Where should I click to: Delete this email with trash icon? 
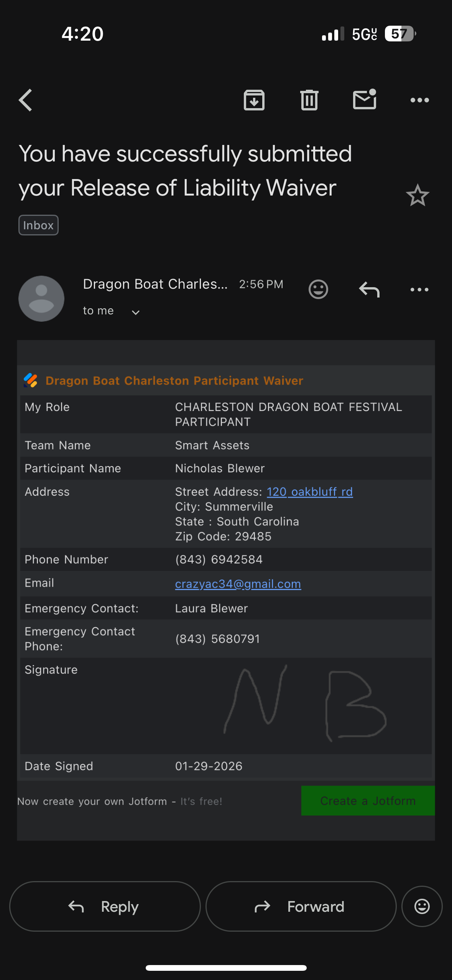(309, 100)
